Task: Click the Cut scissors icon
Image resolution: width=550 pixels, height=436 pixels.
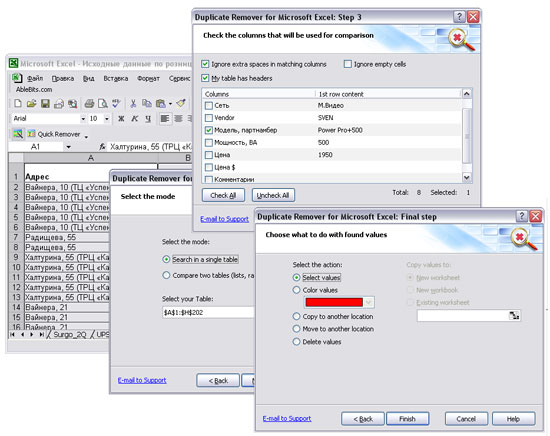Action: [133, 103]
